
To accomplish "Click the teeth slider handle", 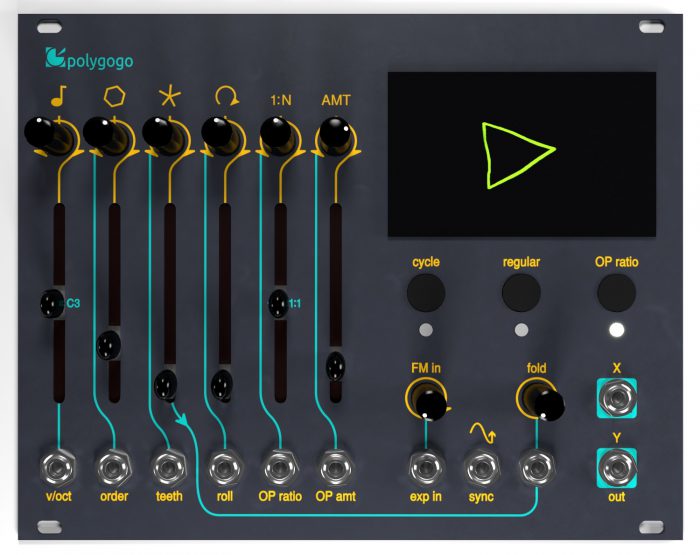I will (165, 385).
